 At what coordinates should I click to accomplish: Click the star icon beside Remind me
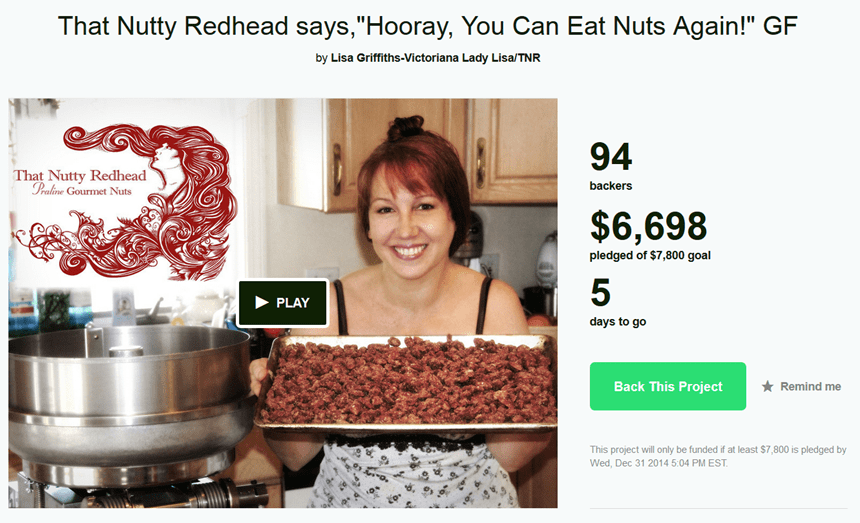[x=767, y=386]
